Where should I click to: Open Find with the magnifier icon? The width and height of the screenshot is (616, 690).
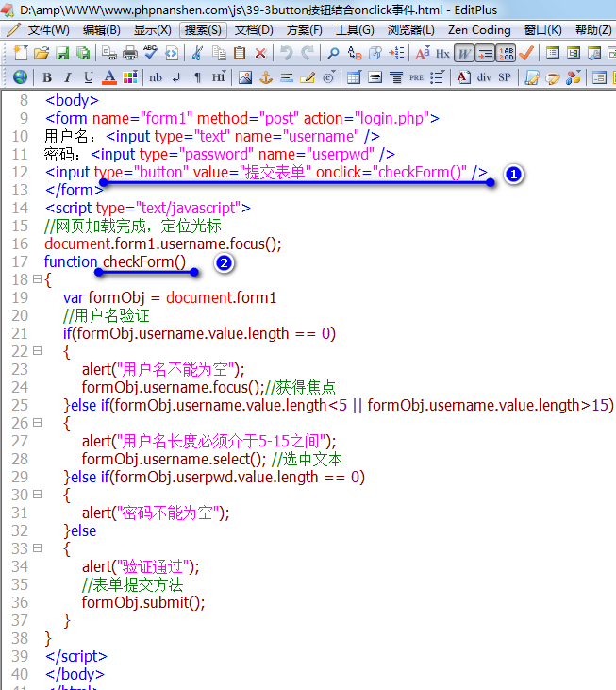[x=333, y=53]
